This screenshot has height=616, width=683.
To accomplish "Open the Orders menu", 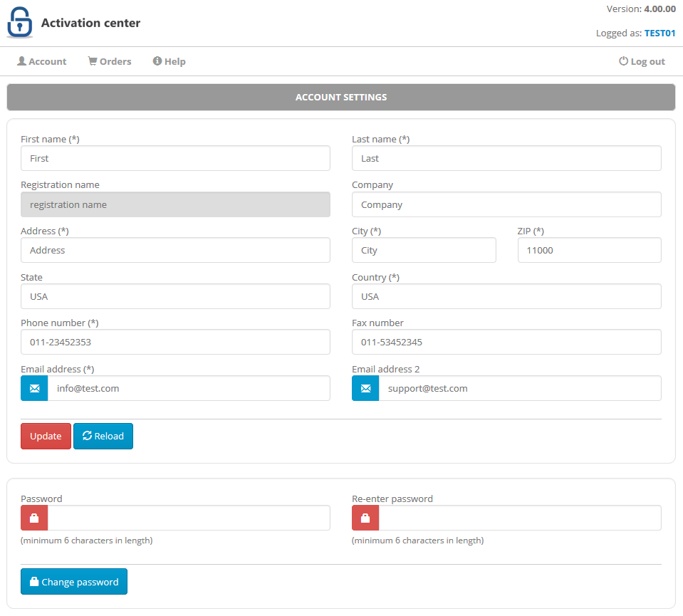I will tap(110, 61).
